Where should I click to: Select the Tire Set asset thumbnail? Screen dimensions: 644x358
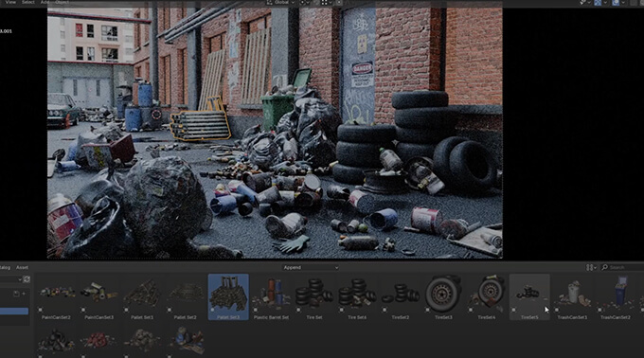(x=314, y=297)
